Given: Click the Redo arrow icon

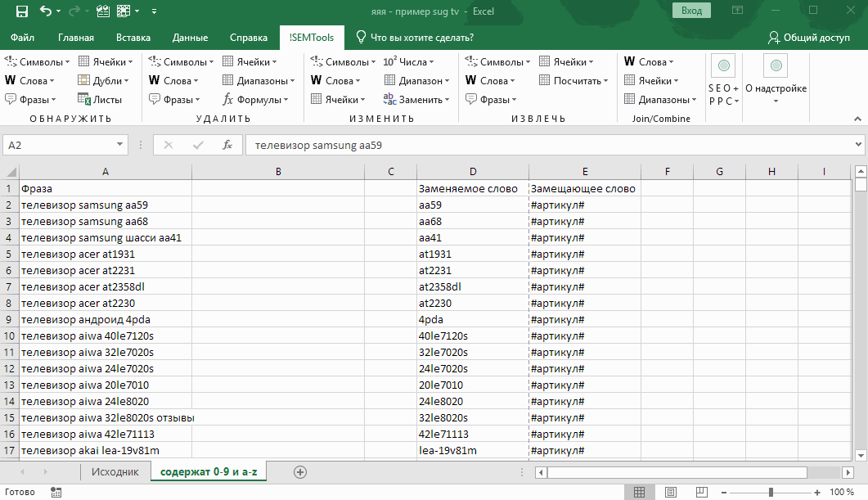Looking at the screenshot, I should tap(74, 11).
